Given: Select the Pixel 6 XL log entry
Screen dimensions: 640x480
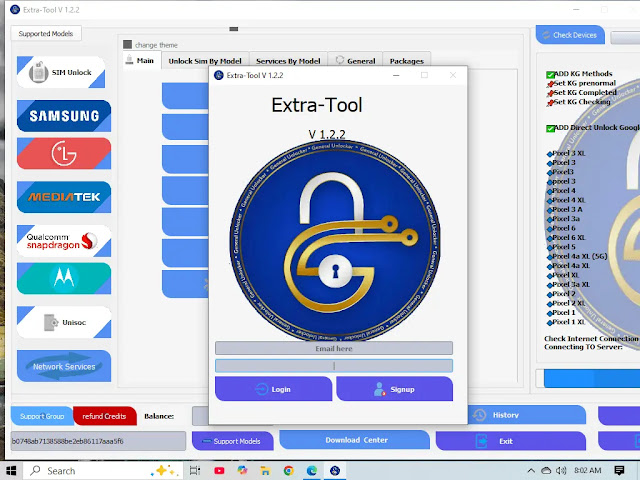Looking at the screenshot, I should (567, 238).
